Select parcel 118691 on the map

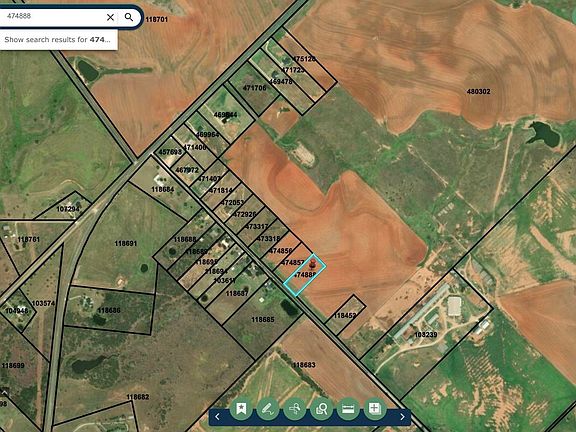[x=126, y=243]
